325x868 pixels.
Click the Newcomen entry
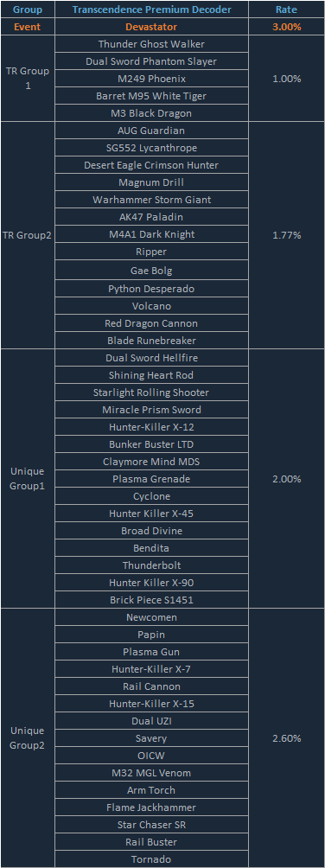tap(151, 617)
